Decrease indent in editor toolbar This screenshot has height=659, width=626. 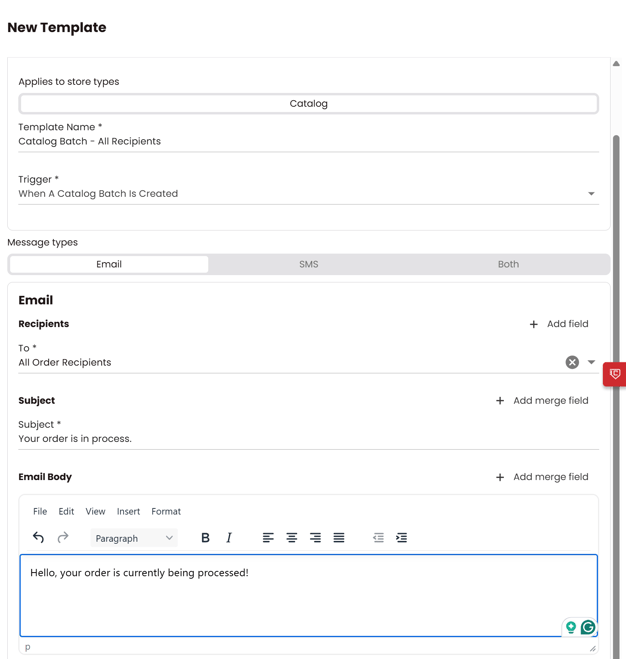point(378,538)
